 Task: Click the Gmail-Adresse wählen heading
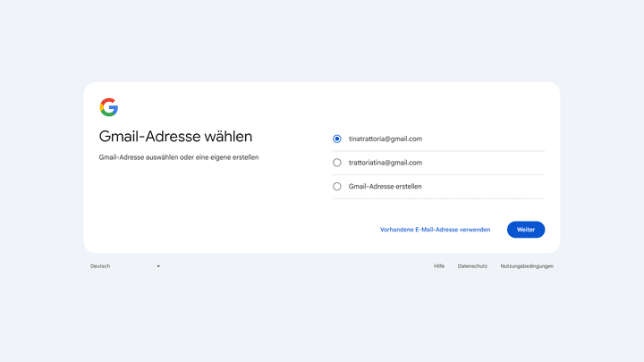point(175,136)
